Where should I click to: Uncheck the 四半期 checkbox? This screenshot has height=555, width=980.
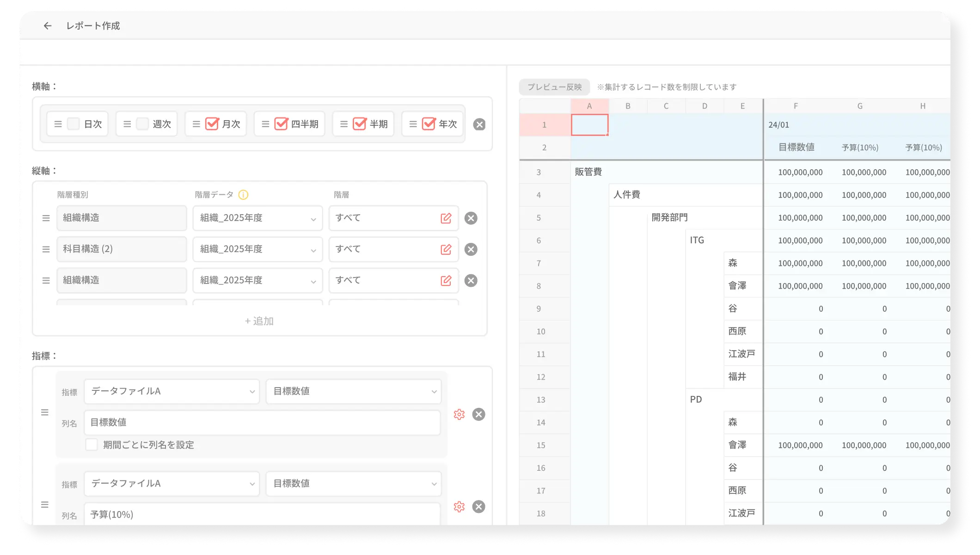pos(281,124)
